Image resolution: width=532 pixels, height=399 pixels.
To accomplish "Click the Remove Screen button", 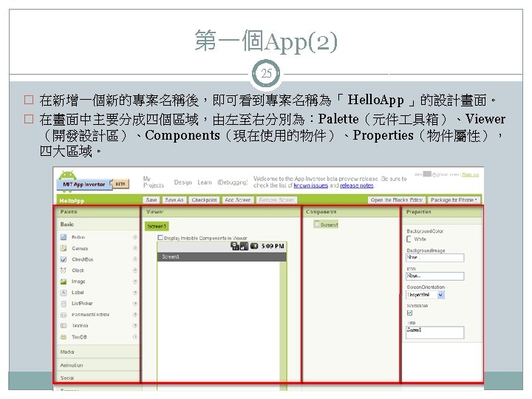I will (x=276, y=199).
